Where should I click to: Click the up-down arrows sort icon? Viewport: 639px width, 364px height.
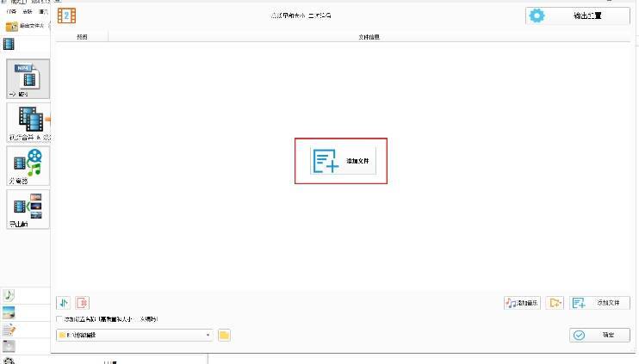click(64, 303)
